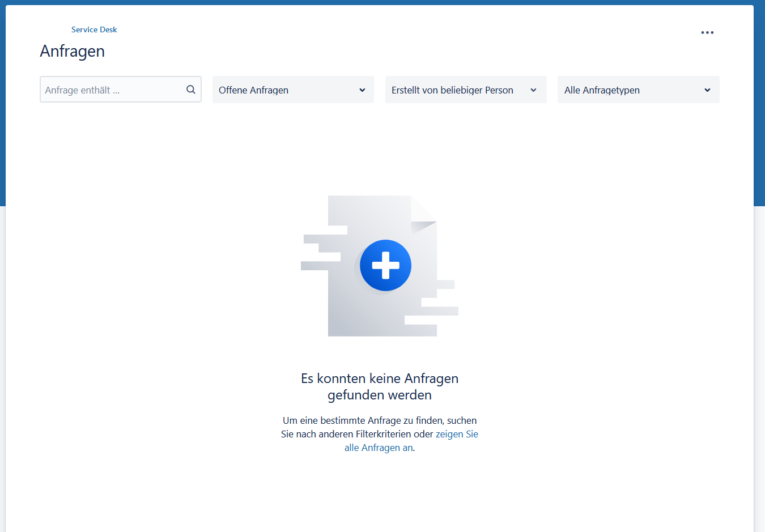Click the search magnifier icon
Viewport: 765px width, 532px height.
click(x=191, y=90)
